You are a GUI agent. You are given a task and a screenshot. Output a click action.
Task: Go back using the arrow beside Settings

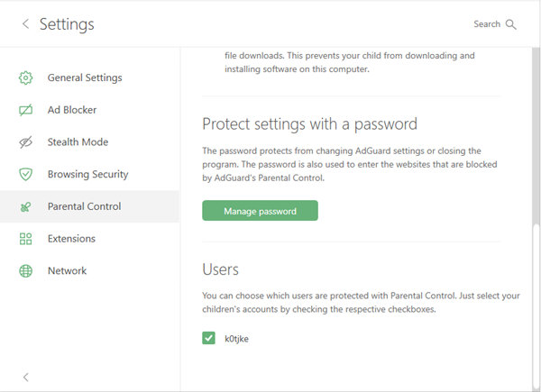tap(25, 23)
